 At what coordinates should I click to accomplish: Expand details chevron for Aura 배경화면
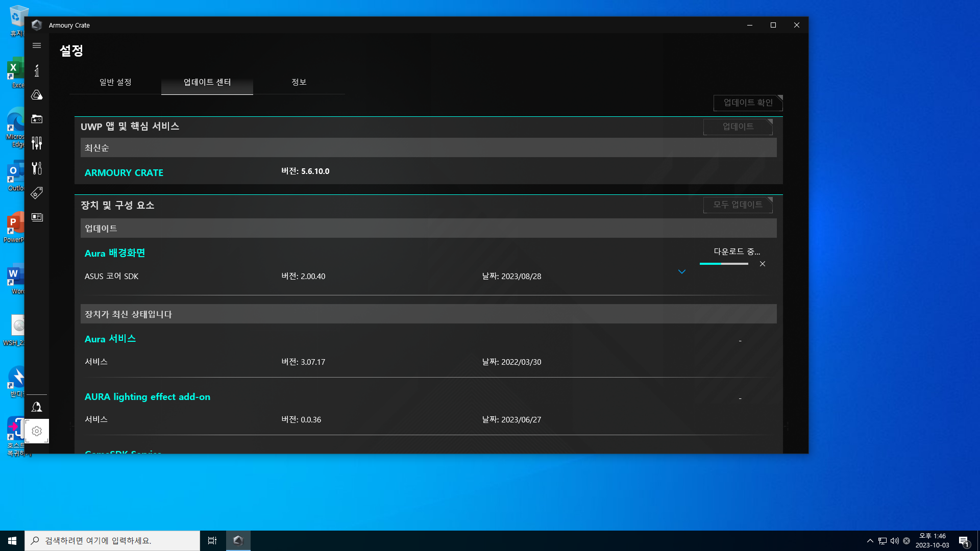pos(682,272)
